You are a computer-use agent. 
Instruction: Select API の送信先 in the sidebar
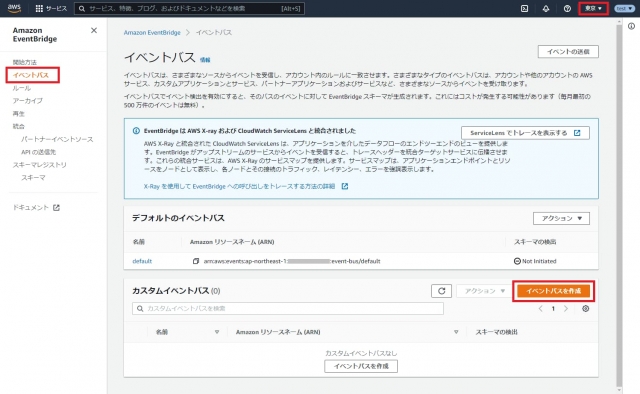[38, 152]
